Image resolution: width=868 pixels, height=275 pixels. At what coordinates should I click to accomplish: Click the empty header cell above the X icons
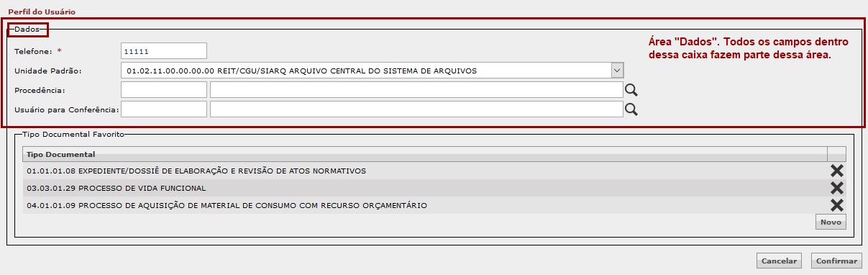coord(836,154)
